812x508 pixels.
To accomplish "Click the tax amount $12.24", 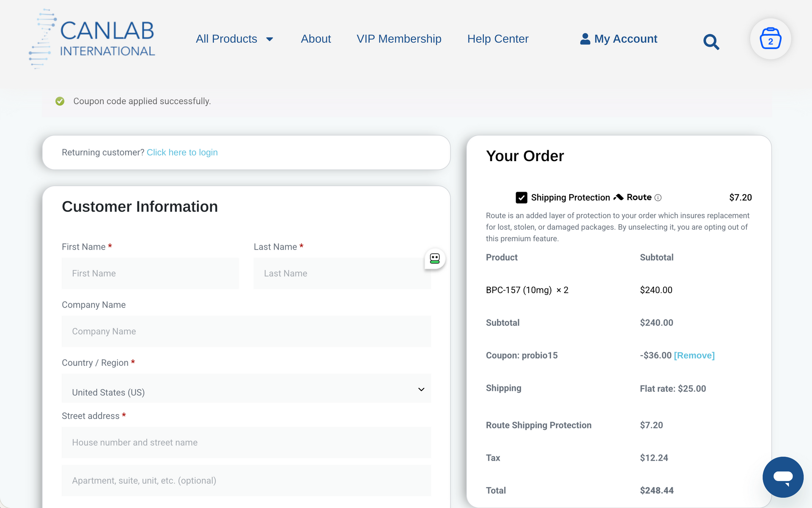I will (654, 458).
